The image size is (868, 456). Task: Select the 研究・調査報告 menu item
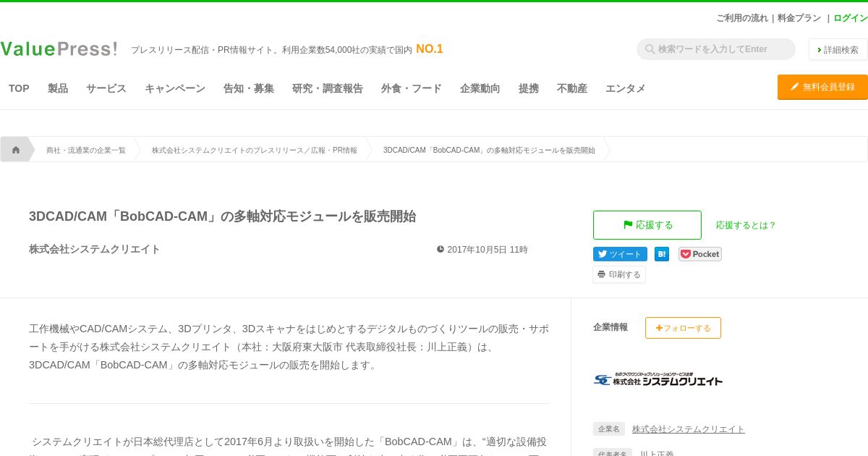click(328, 88)
